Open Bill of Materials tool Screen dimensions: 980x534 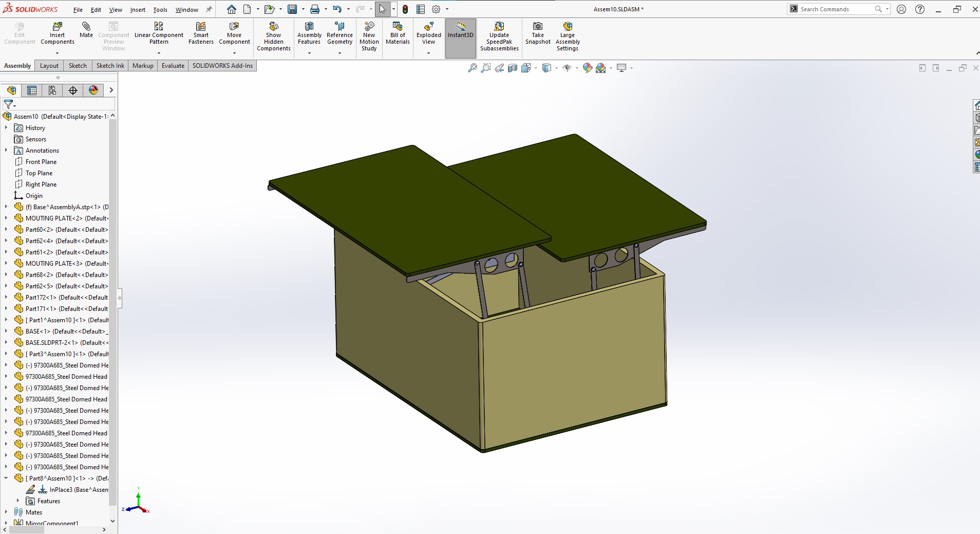[398, 27]
